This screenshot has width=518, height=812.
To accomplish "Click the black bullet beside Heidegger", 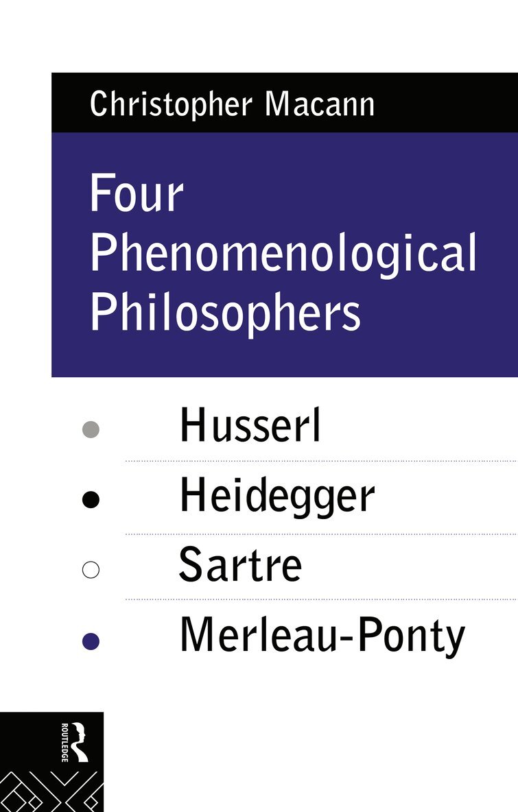I will click(x=91, y=500).
